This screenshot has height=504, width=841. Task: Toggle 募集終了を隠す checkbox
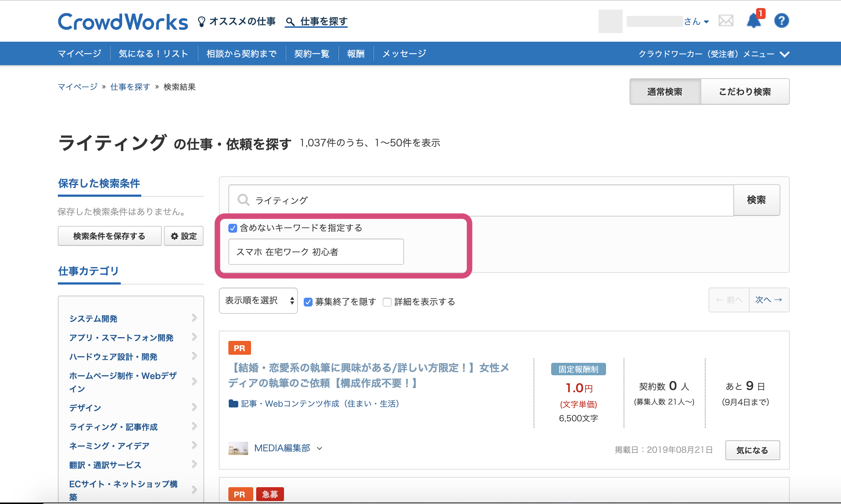(x=308, y=302)
